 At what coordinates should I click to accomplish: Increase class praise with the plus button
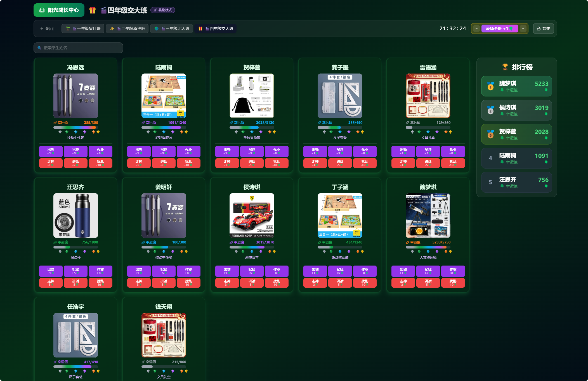[523, 29]
